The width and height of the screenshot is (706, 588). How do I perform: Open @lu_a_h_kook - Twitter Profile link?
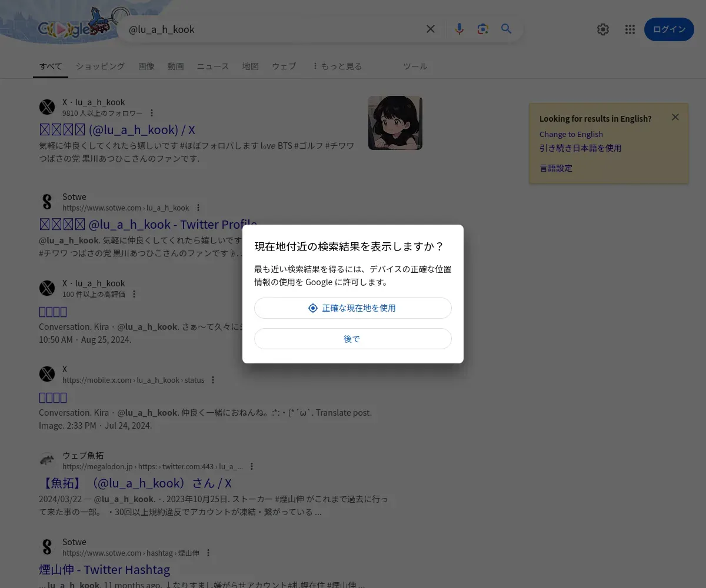pos(148,224)
